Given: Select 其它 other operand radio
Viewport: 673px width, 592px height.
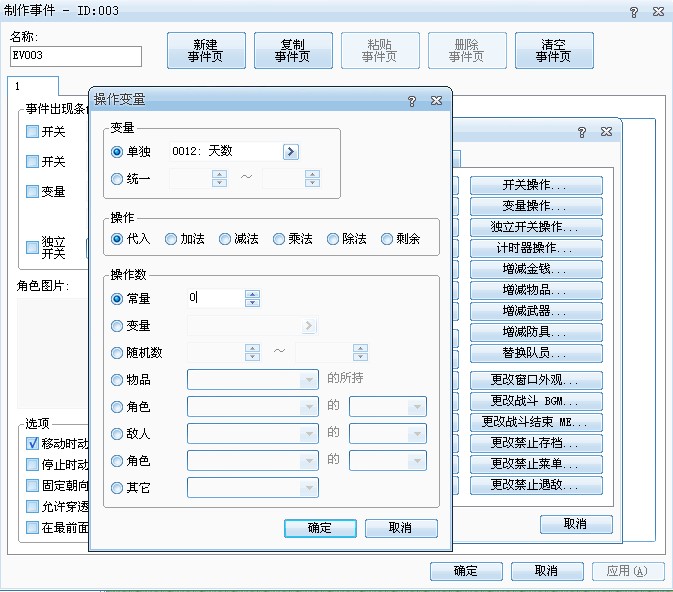Looking at the screenshot, I should click(x=117, y=488).
